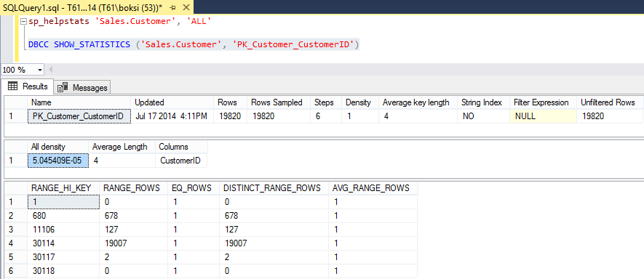The width and height of the screenshot is (644, 279).
Task: Select the Filter Expression column header
Action: click(x=544, y=102)
